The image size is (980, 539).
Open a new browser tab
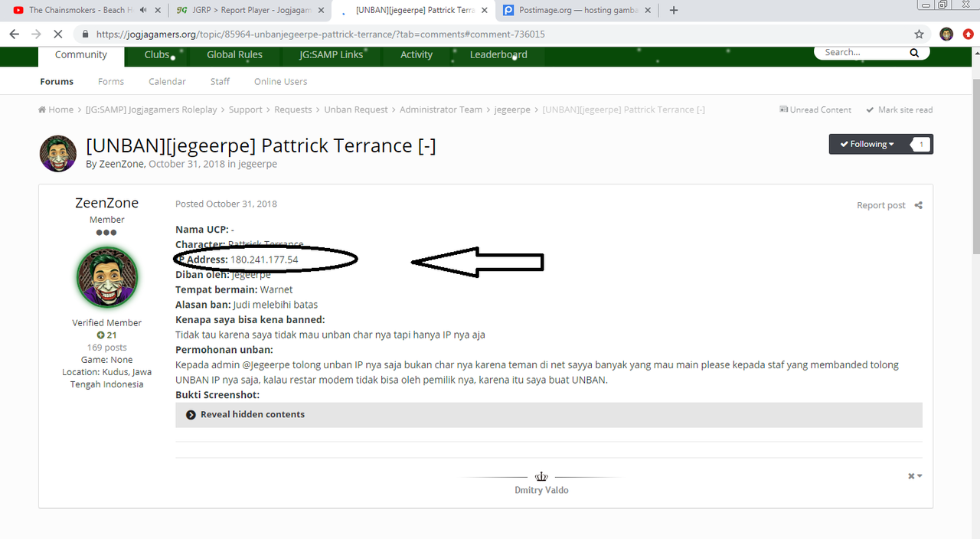tap(674, 10)
